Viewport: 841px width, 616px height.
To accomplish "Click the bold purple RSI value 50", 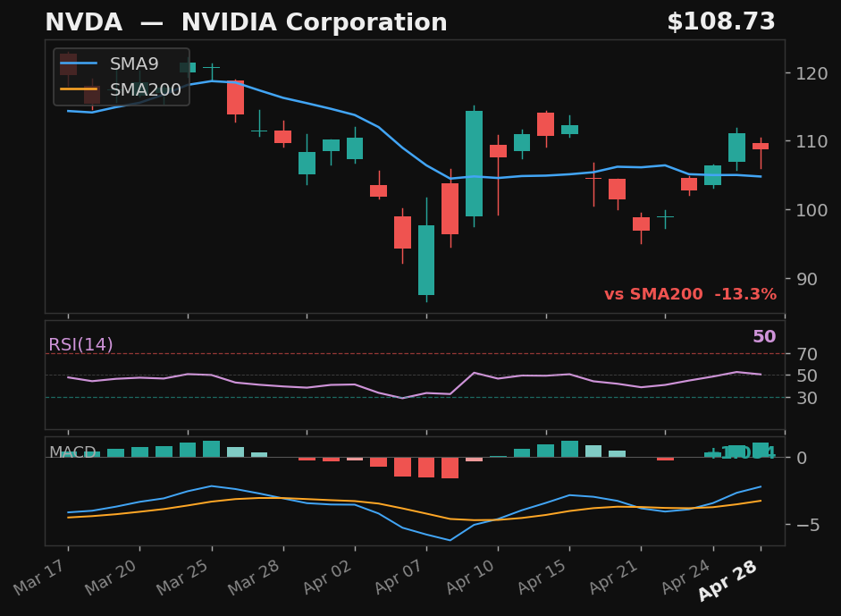I will point(764,336).
